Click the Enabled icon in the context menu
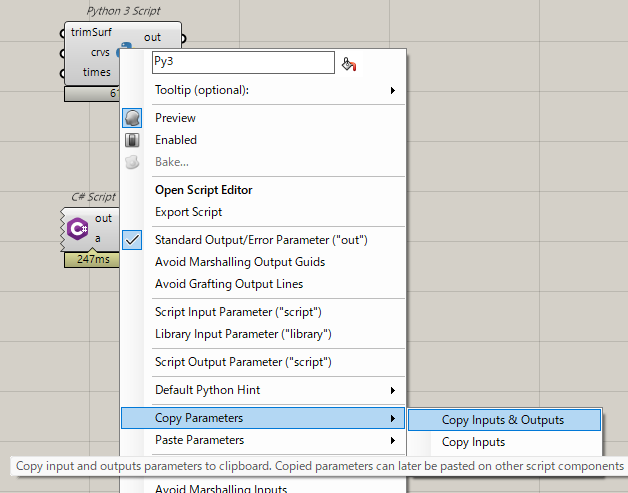The width and height of the screenshot is (628, 493). click(133, 140)
